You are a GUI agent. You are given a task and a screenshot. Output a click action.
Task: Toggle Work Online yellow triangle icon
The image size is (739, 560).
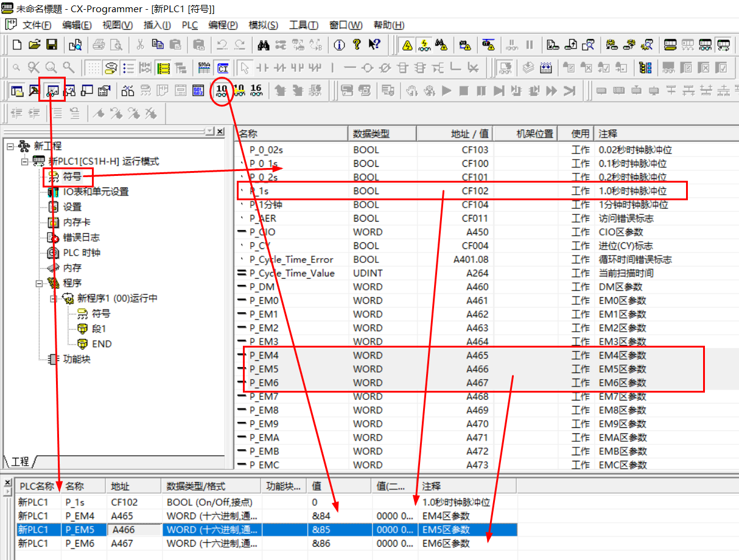pyautogui.click(x=407, y=44)
